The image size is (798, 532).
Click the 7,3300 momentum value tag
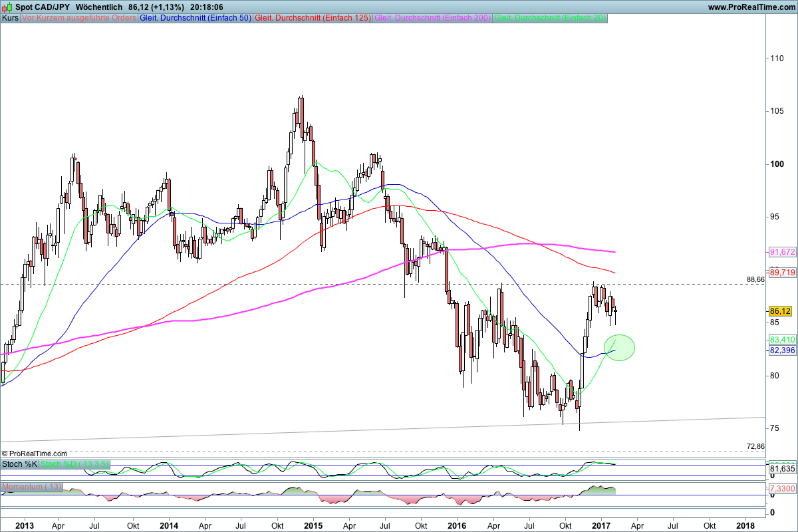[x=782, y=489]
